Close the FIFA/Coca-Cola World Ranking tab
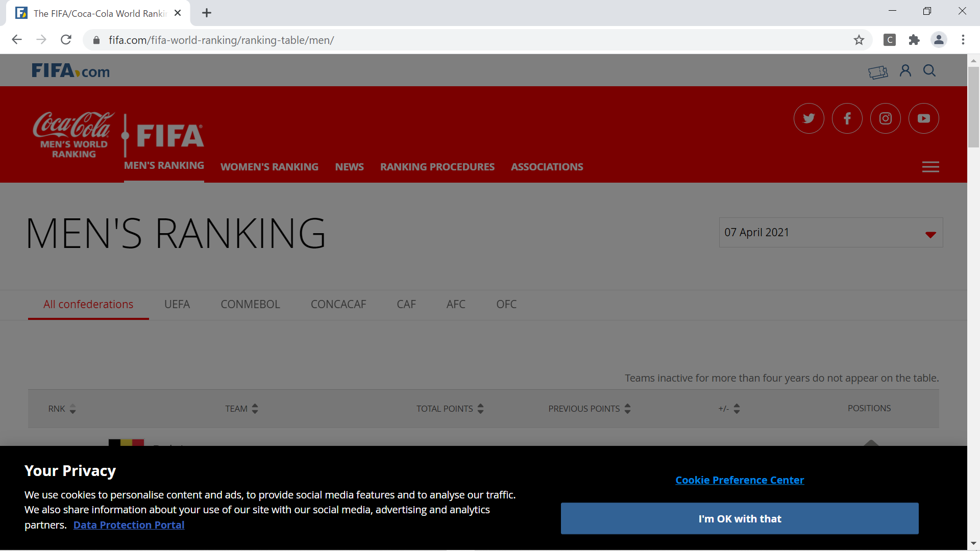Image resolution: width=980 pixels, height=551 pixels. click(x=178, y=13)
